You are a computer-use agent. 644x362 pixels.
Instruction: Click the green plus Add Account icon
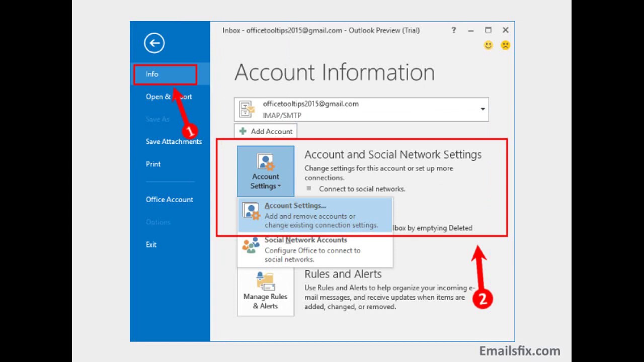[x=243, y=131]
